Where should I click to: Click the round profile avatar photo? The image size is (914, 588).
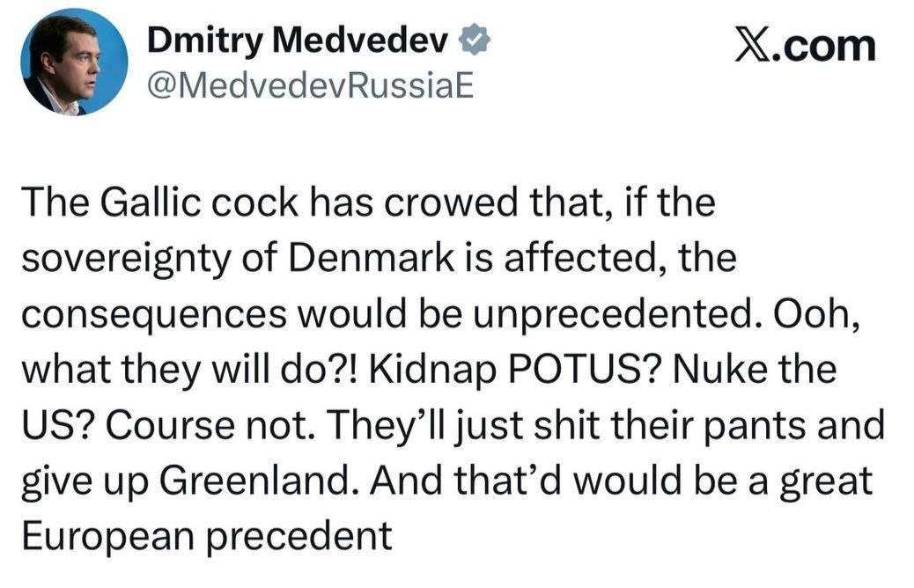pos(74,62)
